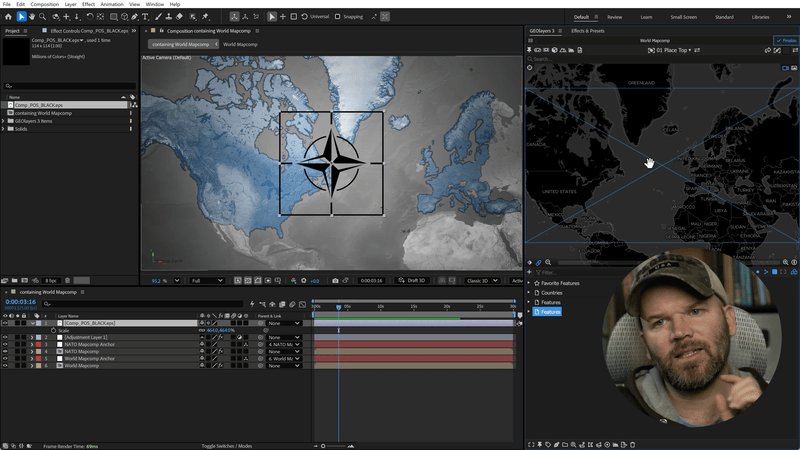Hide the NATO Mapcomp layer
This screenshot has width=800, height=450.
click(x=5, y=352)
